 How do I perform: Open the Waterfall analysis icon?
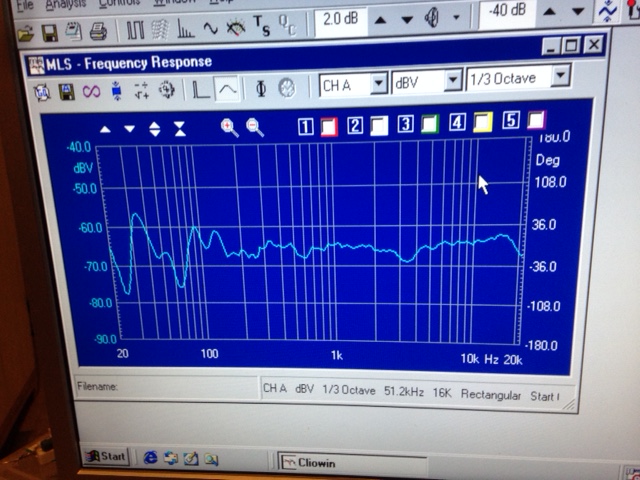[x=160, y=29]
